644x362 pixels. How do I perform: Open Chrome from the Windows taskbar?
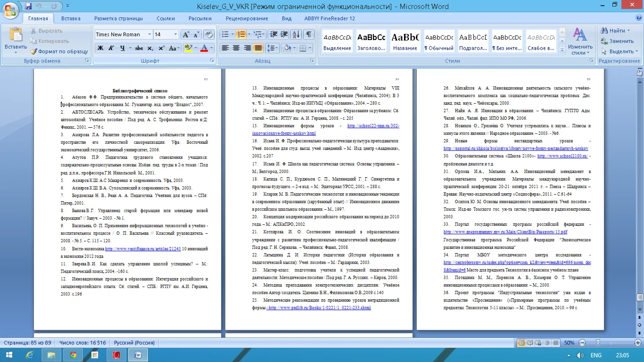point(73,355)
